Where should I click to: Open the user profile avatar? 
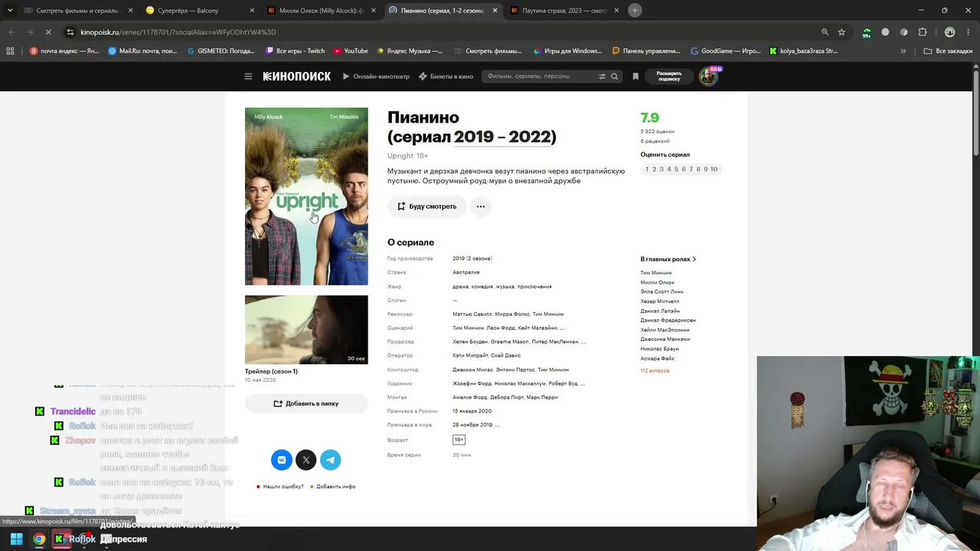[x=708, y=77]
